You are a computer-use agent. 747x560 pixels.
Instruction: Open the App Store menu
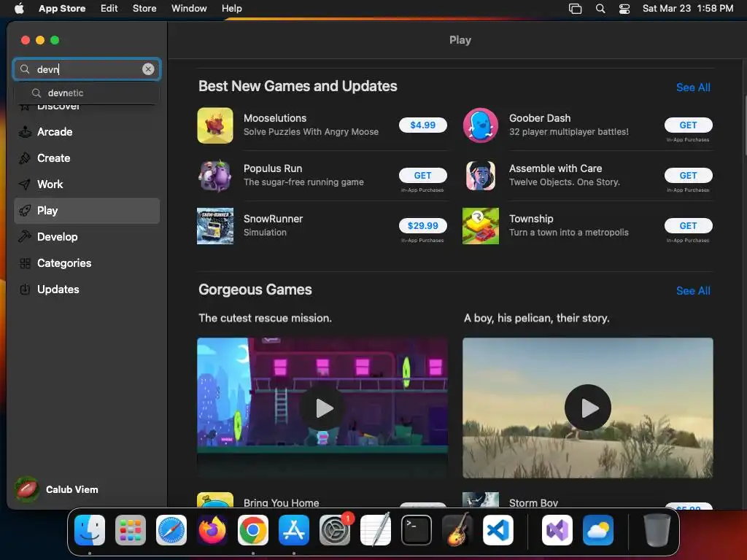[x=62, y=8]
